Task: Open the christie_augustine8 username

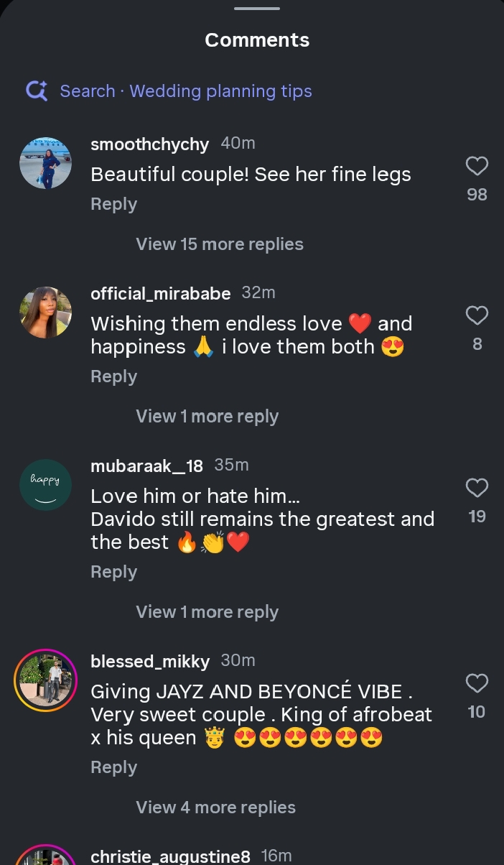Action: (170, 856)
